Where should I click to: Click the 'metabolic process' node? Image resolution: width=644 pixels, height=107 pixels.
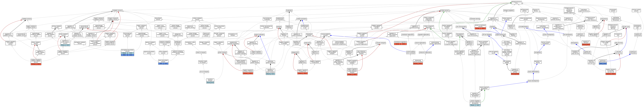(x=117, y=10)
